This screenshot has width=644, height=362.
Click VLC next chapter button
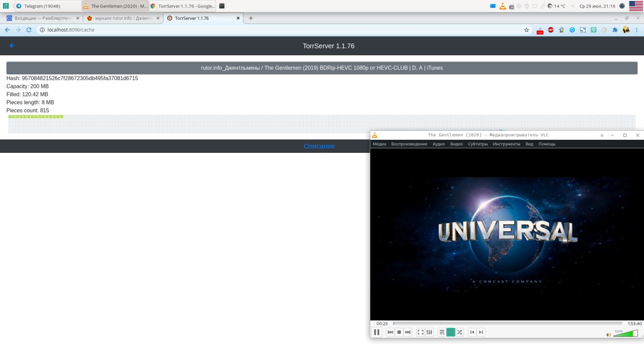point(481,332)
